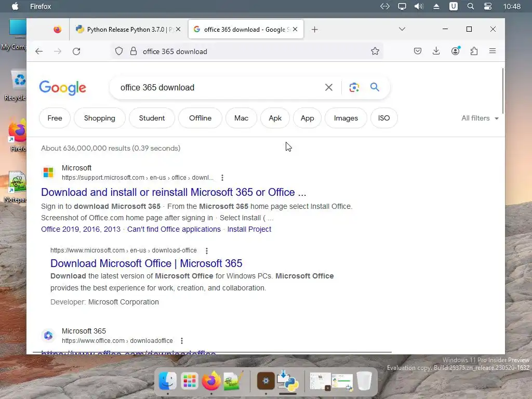Click the Google logo
Image resolution: width=532 pixels, height=399 pixels.
[x=62, y=88]
